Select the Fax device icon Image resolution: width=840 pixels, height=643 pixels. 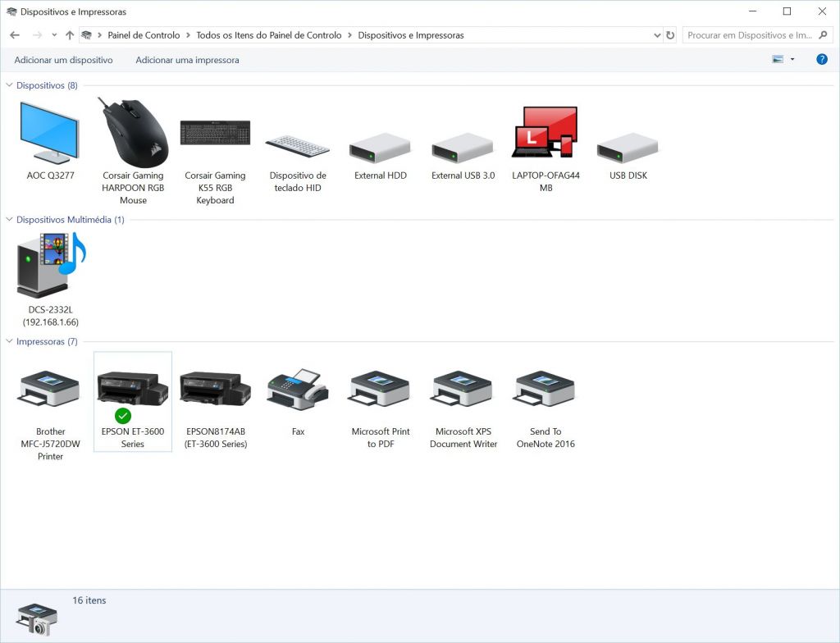coord(298,402)
